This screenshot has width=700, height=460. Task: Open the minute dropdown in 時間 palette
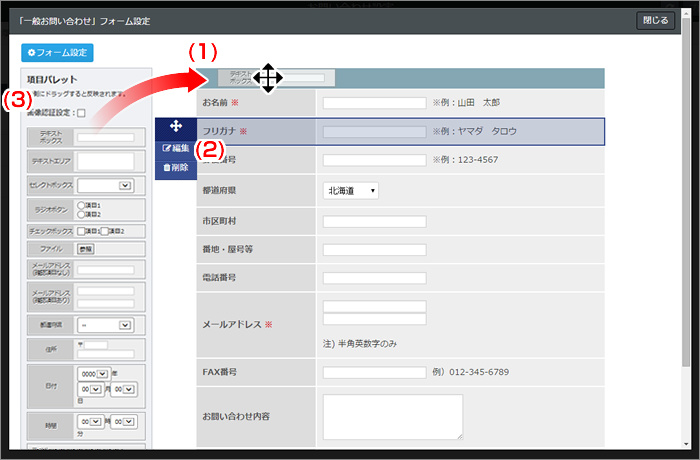click(124, 422)
